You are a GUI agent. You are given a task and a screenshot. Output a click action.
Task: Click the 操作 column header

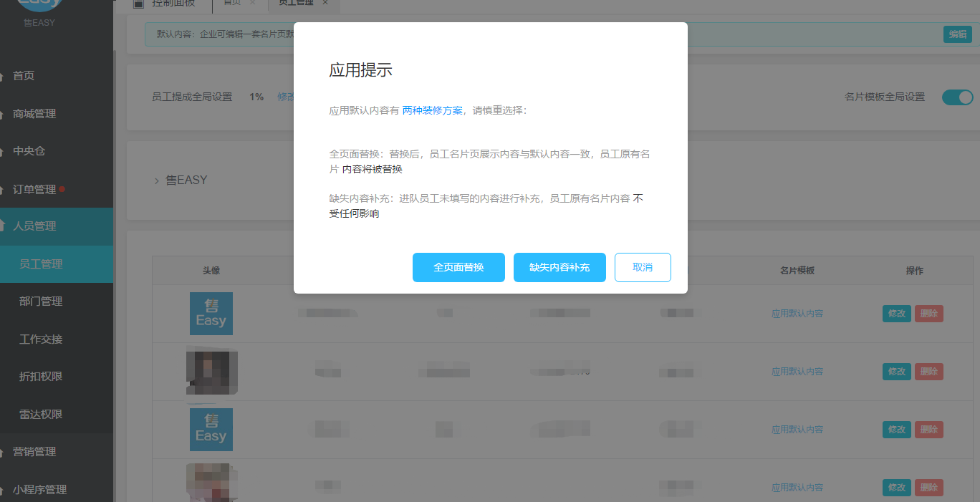(915, 271)
